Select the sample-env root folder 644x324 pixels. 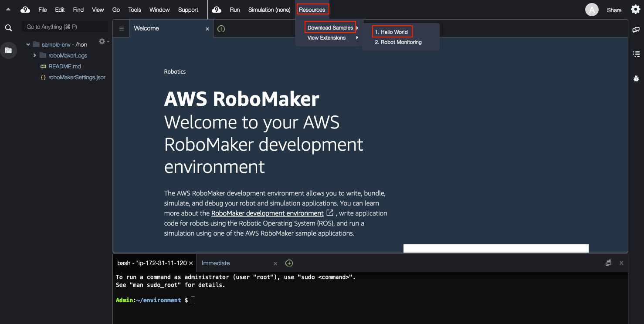point(64,44)
